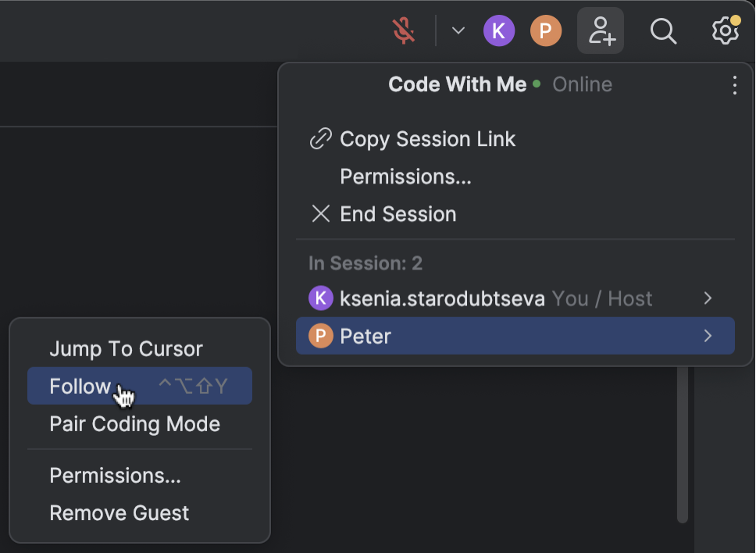Click the X icon next to End Session
756x553 pixels.
320,213
